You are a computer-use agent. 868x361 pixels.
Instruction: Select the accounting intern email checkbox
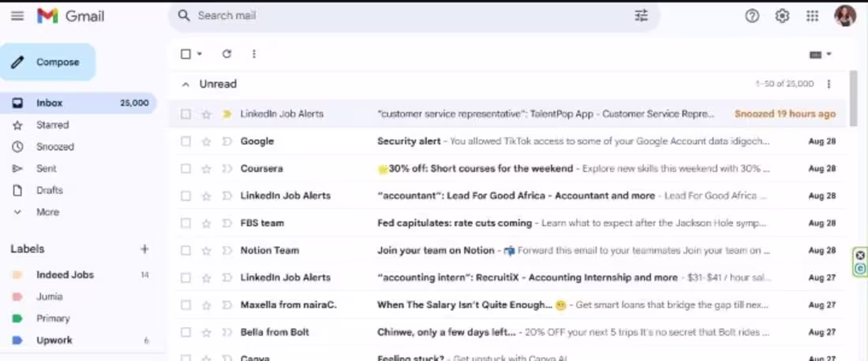click(186, 277)
